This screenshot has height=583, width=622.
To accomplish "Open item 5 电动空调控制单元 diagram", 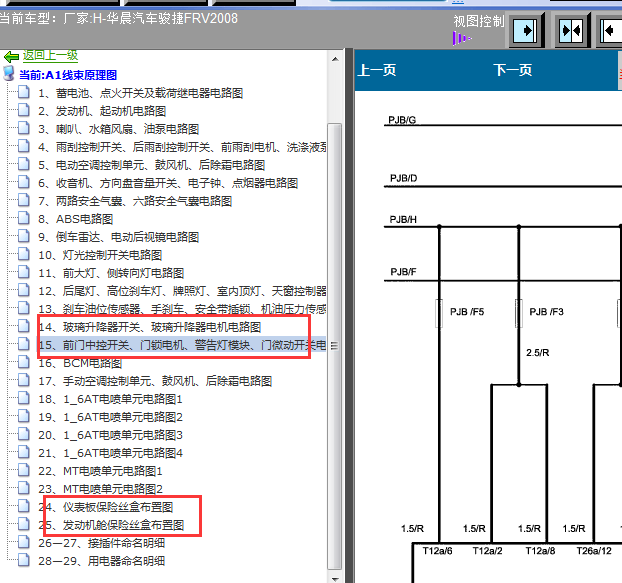I will [x=152, y=165].
